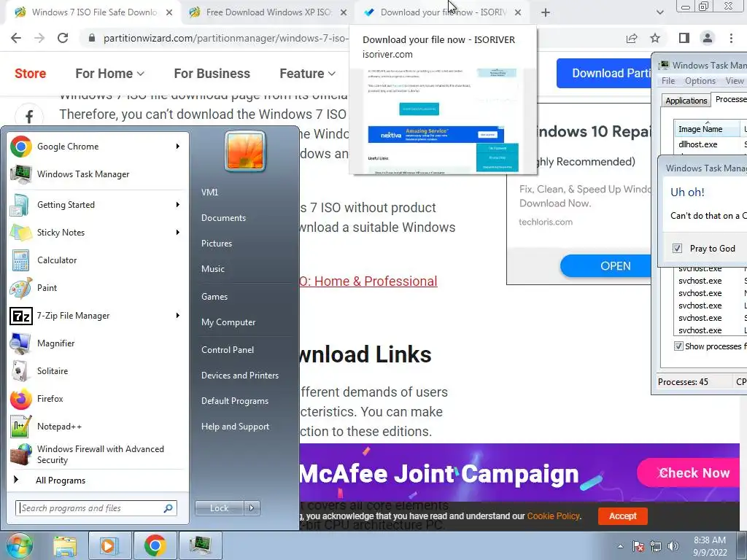Expand 7-Zip File Manager submenu arrow
The height and width of the screenshot is (560, 747).
(178, 315)
